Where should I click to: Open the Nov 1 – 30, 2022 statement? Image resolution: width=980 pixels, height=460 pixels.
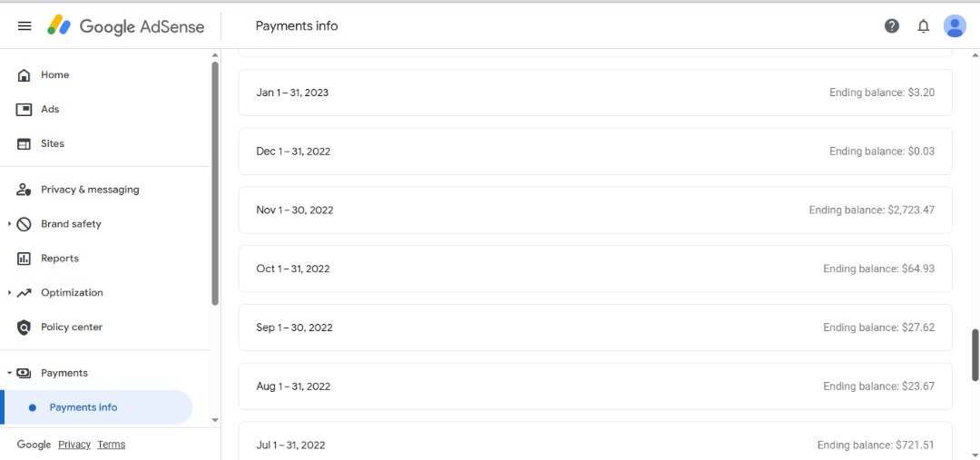point(595,210)
